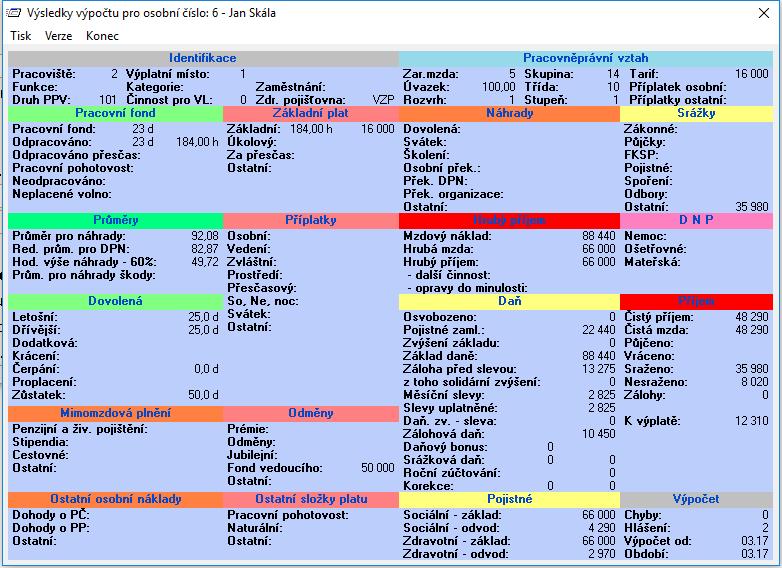Viewport: 782px width, 568px height.
Task: Click the Roční zúčtování label
Action: coord(452,473)
